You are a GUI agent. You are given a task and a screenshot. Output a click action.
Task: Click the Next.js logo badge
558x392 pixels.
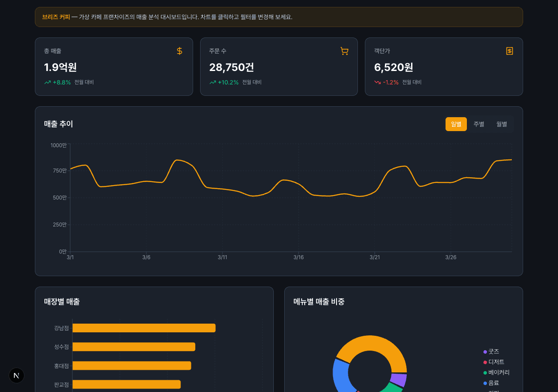(x=17, y=375)
